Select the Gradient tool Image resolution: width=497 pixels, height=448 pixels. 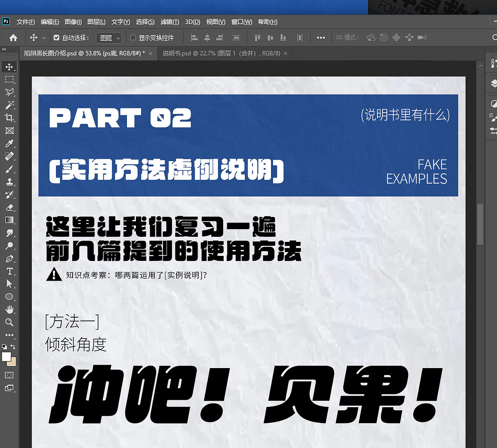[x=9, y=220]
